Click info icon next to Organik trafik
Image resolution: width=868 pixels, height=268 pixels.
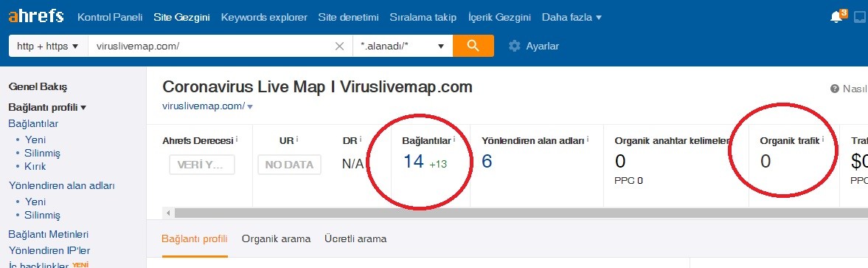(822, 140)
